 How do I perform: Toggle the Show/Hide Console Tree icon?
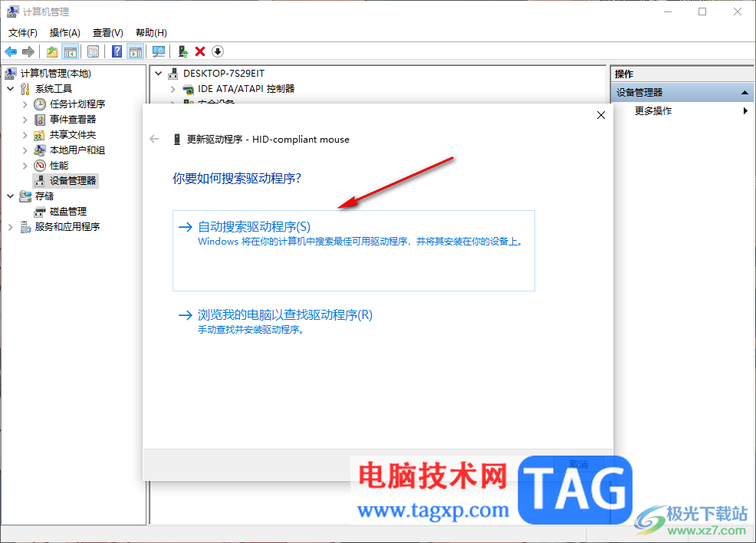(x=71, y=51)
